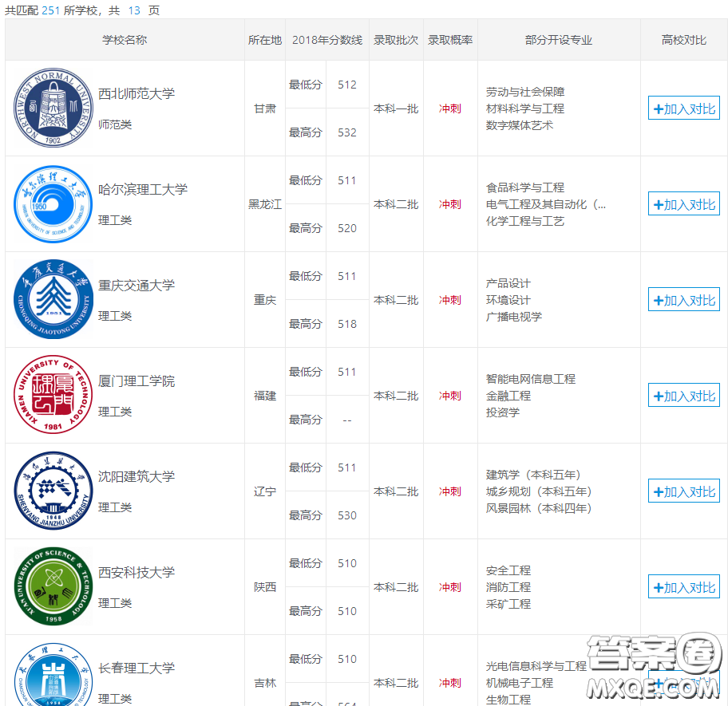Click the Harbin University of Science and Technology logo
This screenshot has height=706, width=728.
pos(53,204)
